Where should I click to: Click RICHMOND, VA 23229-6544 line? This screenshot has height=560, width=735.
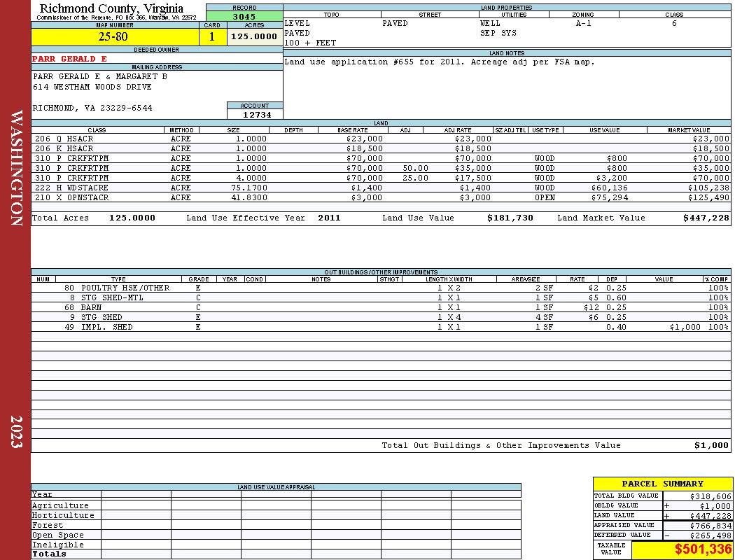coord(92,108)
